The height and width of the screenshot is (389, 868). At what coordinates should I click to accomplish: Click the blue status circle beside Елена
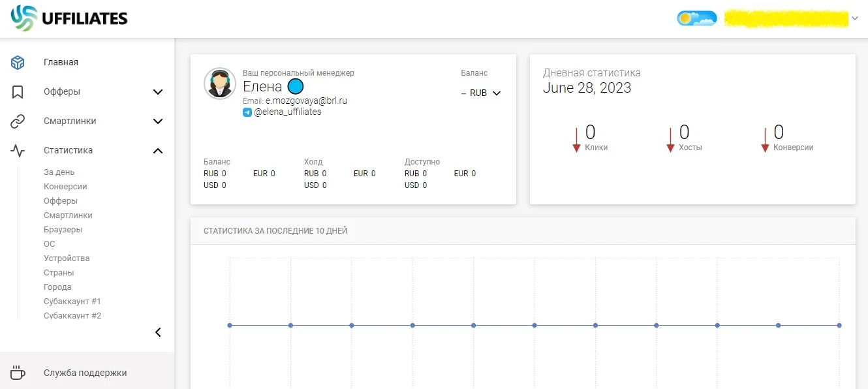point(296,86)
